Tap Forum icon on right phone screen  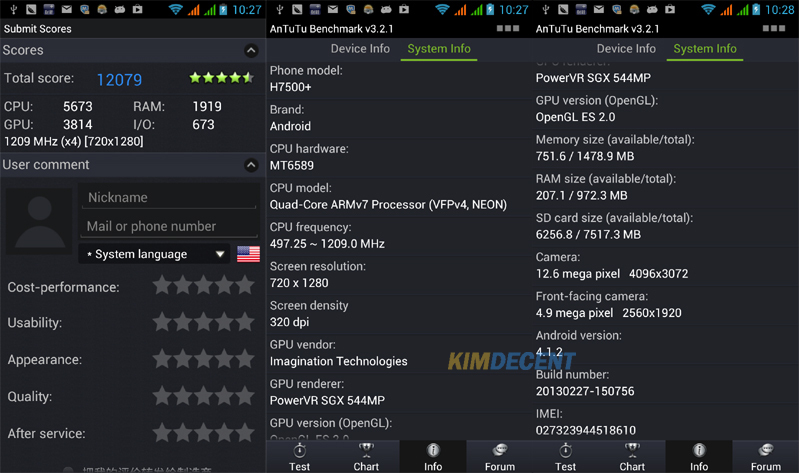(x=766, y=450)
